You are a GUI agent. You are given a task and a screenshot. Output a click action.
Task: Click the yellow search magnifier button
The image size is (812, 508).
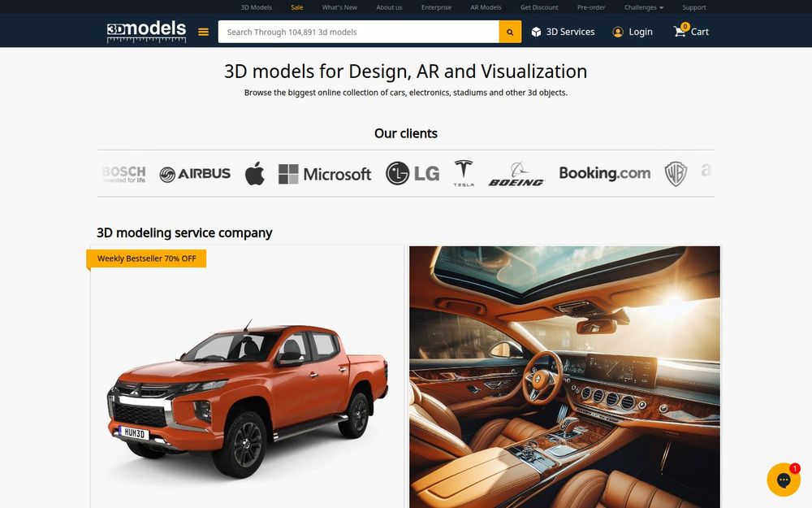tap(510, 32)
